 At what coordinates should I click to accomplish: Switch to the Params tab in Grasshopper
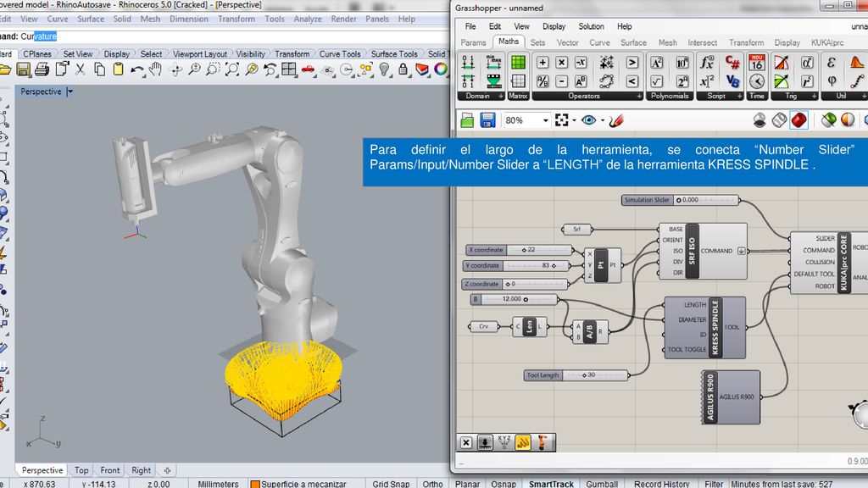(473, 42)
